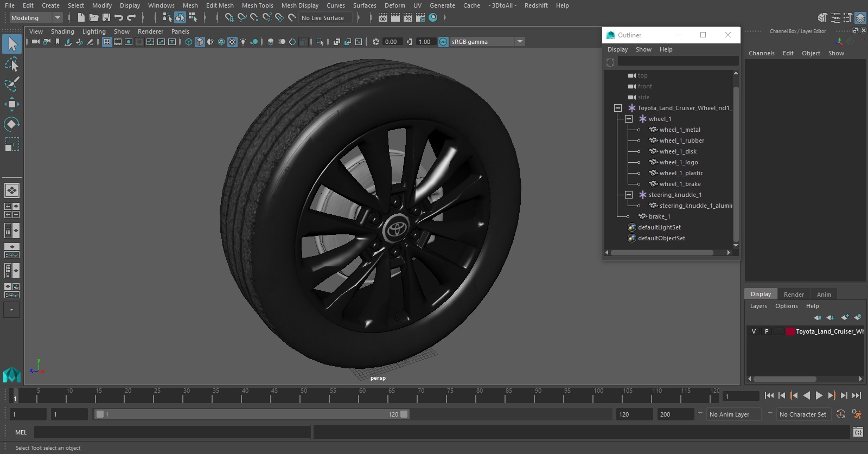Open the render view window
Viewport: 868px width, 454px height.
tap(383, 17)
